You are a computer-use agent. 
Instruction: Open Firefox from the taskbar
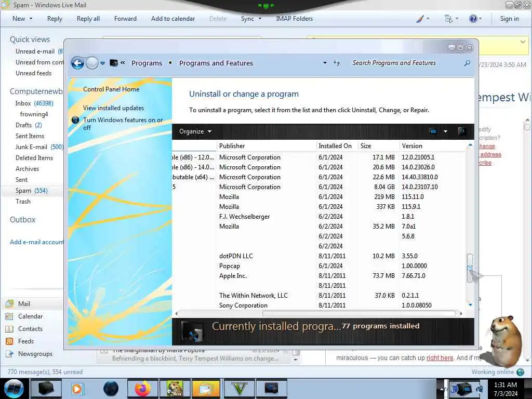(x=143, y=389)
